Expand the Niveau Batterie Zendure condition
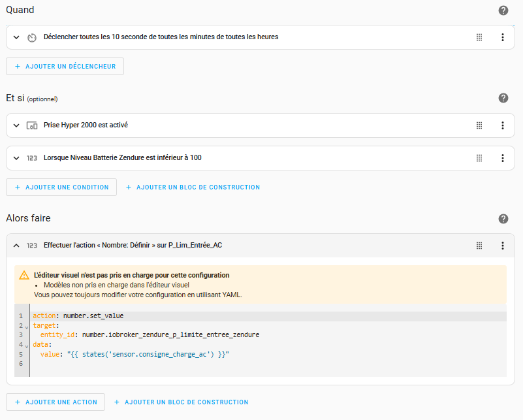523x420 pixels. pyautogui.click(x=16, y=158)
